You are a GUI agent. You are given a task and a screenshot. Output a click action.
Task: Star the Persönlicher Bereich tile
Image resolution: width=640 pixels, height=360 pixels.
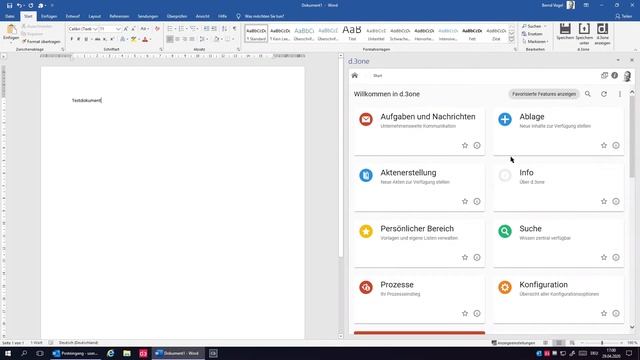[x=464, y=257]
